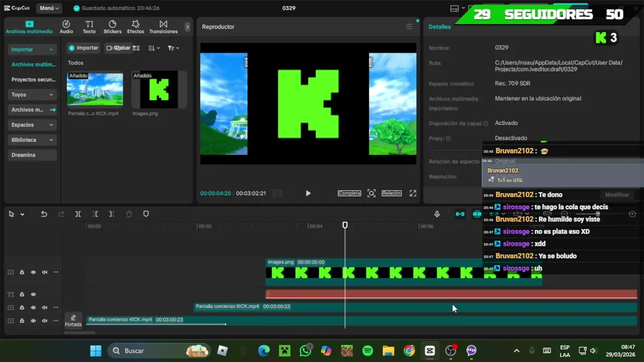Undo the last edit
This screenshot has height=362, width=644.
pos(44,214)
